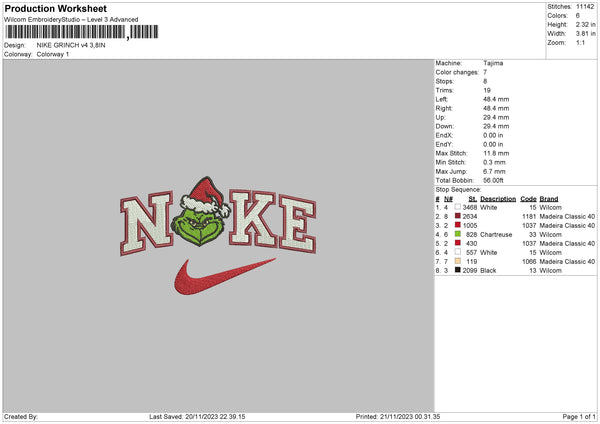
Task: Click code 33 in the Chartreuse row
Action: 533,235
